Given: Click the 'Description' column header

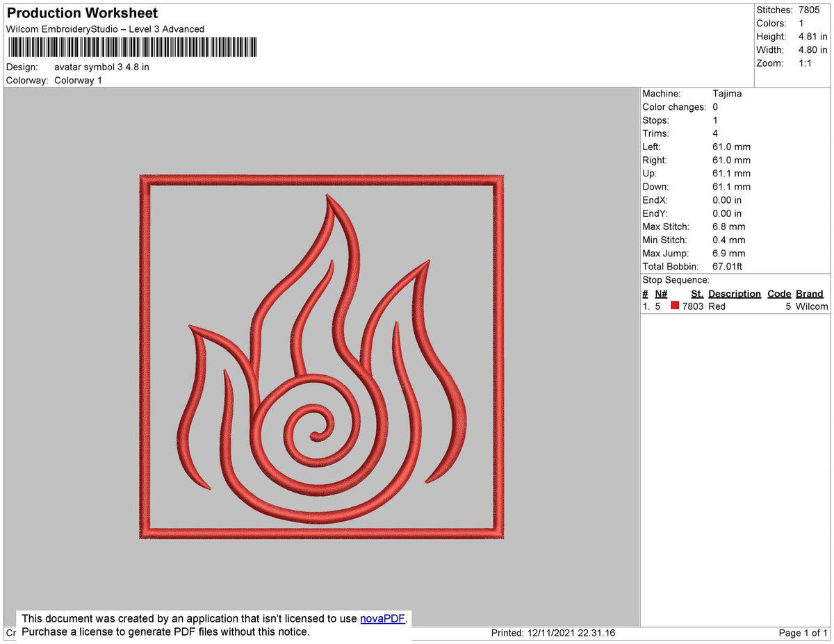Looking at the screenshot, I should [x=735, y=294].
